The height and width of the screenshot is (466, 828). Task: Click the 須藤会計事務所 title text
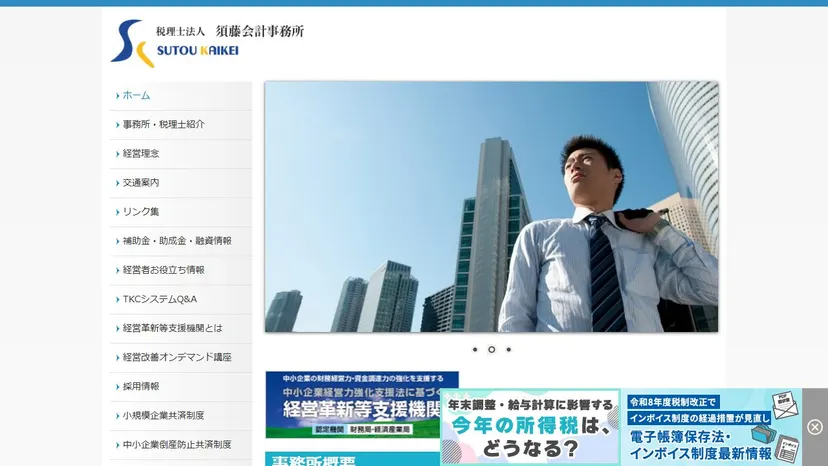(260, 31)
